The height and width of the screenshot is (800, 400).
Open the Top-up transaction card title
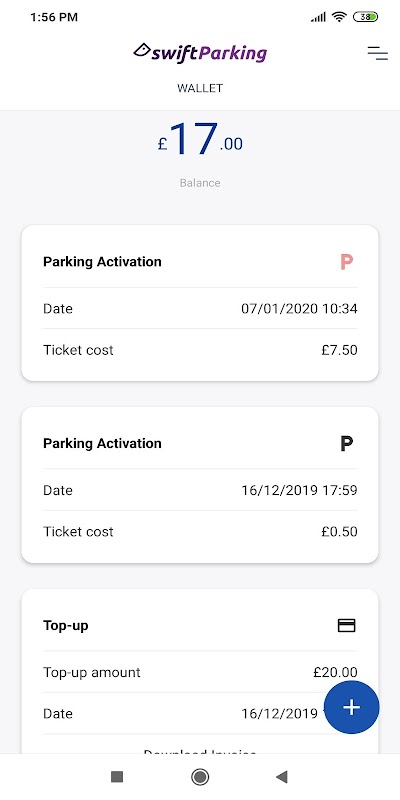66,626
